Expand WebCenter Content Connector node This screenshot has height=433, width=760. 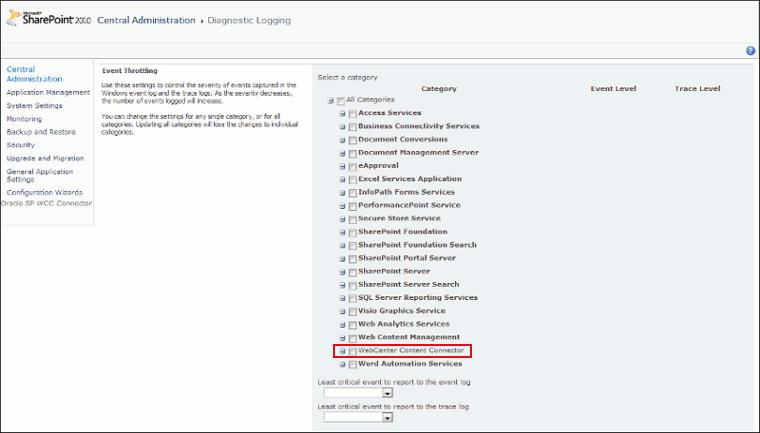click(x=342, y=351)
